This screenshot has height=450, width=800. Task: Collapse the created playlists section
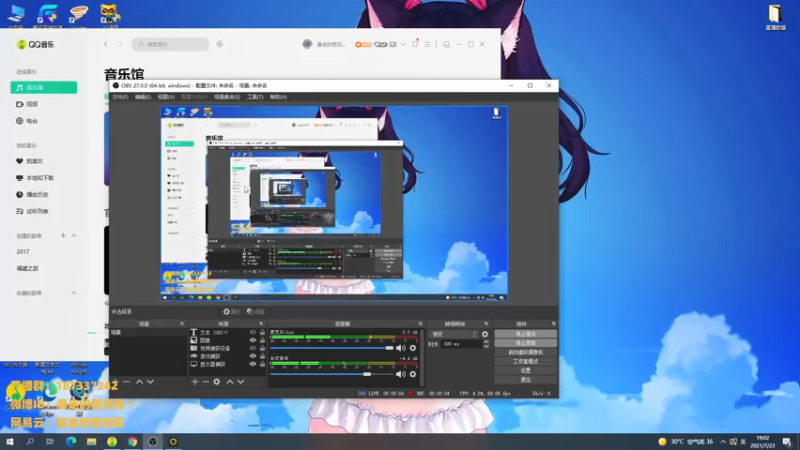[74, 236]
